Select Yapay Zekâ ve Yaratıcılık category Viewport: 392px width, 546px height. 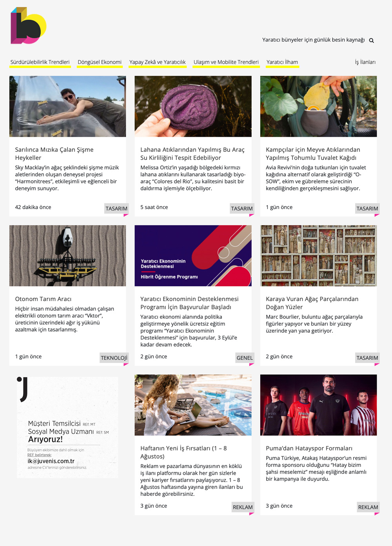pos(158,62)
